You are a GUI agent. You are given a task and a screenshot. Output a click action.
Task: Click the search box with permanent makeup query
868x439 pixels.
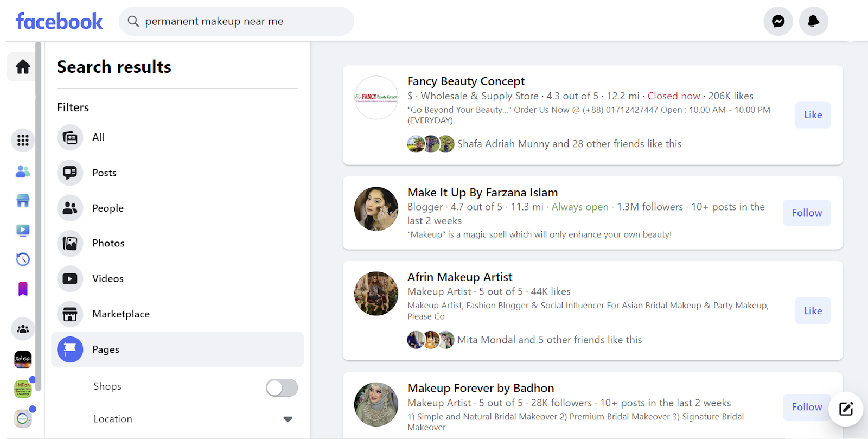237,21
